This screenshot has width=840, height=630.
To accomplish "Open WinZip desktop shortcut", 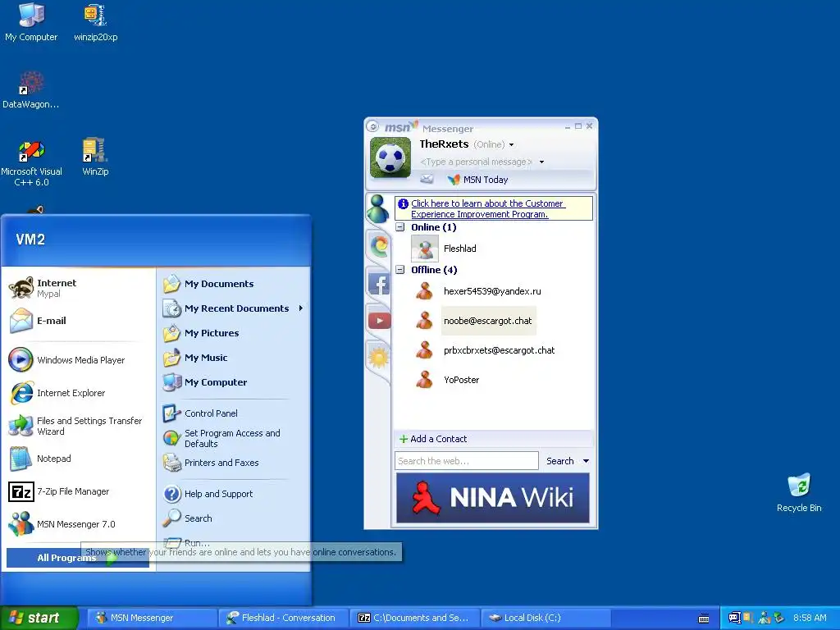I will 95,157.
